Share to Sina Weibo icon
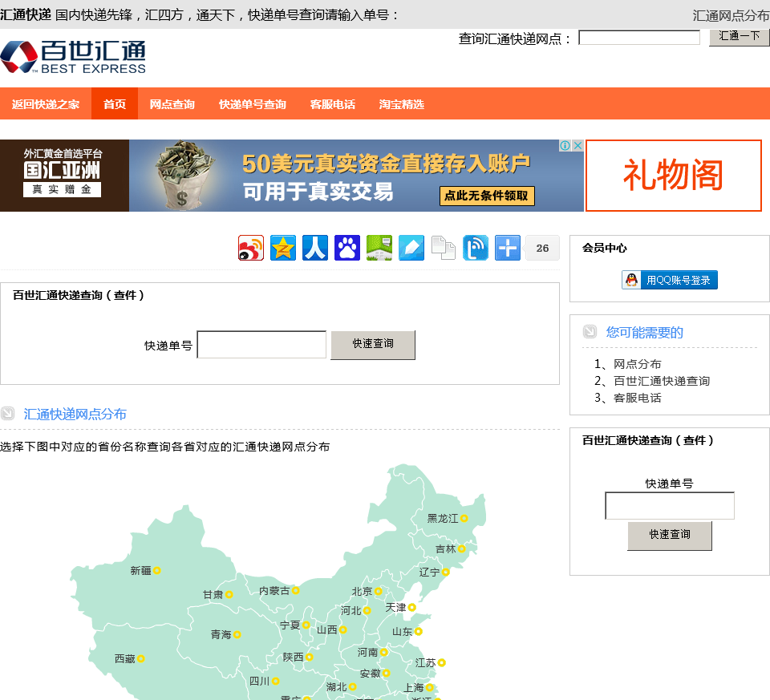This screenshot has width=770, height=700. [x=251, y=248]
